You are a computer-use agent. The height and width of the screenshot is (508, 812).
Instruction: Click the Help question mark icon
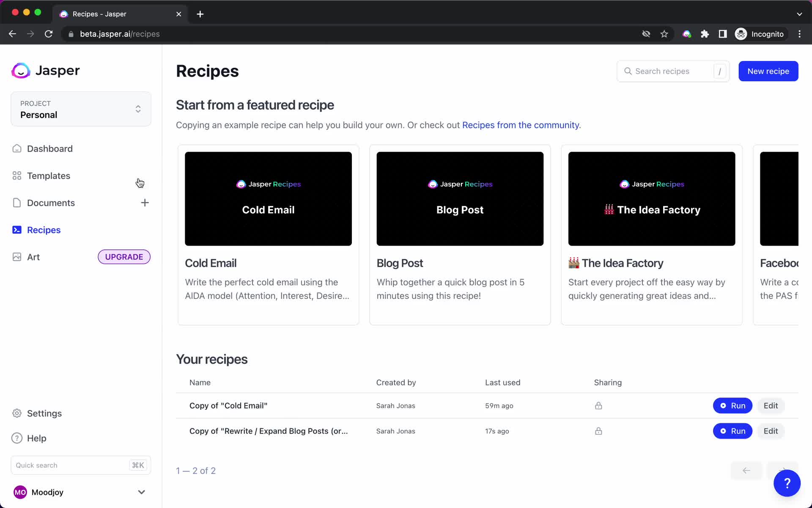pos(787,483)
